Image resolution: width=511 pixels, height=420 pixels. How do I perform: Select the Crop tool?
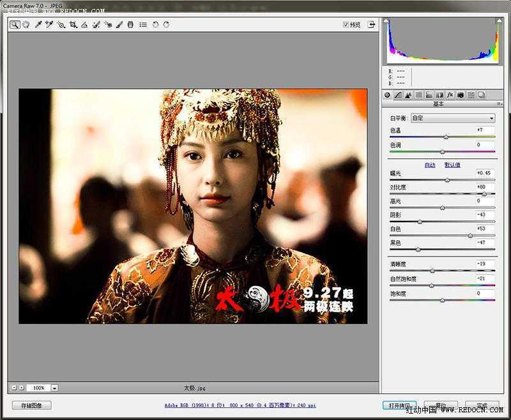[73, 26]
